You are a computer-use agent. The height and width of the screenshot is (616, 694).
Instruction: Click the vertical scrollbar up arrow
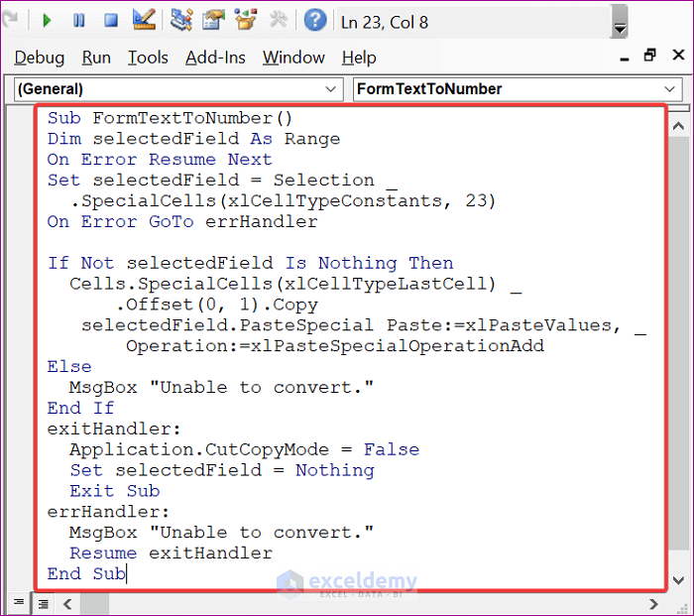(x=678, y=126)
